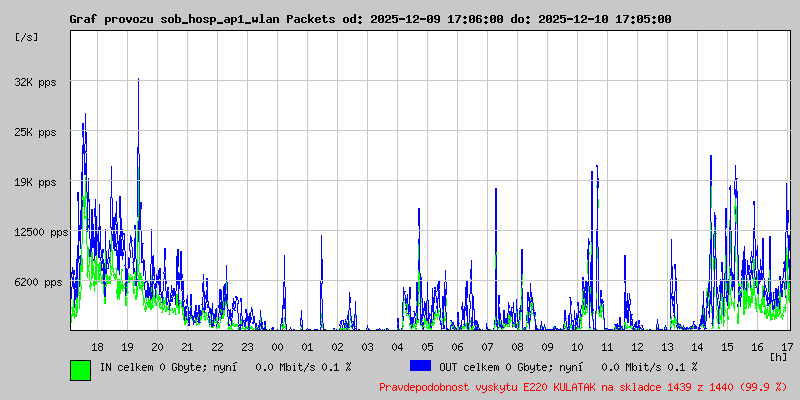Click hour label '12' on x-axis
The width and height of the screenshot is (800, 400).
click(637, 347)
